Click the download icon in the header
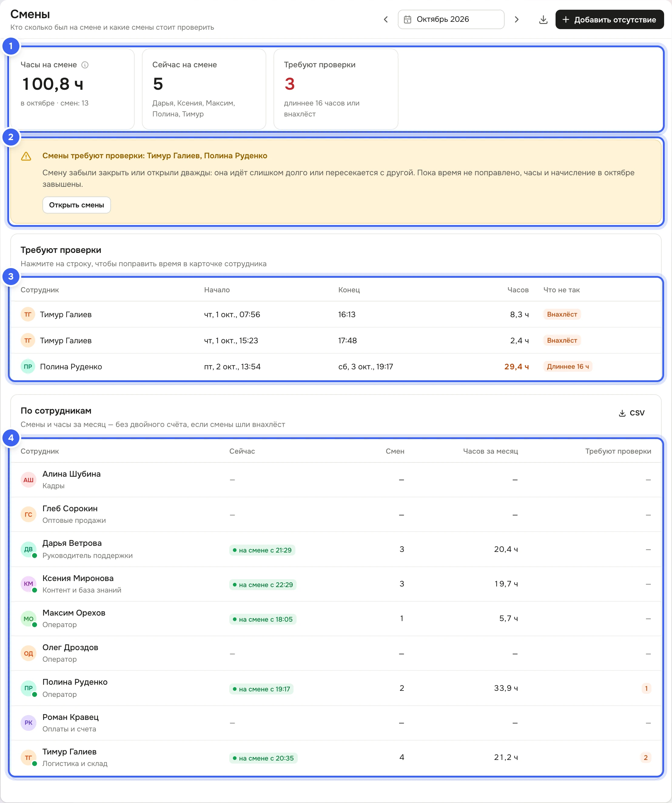Screen dimensions: 672x803 point(543,19)
